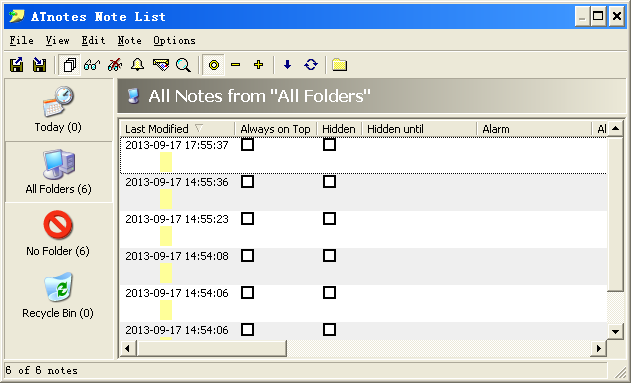Open the Note menu
The width and height of the screenshot is (631, 383).
pyautogui.click(x=129, y=41)
